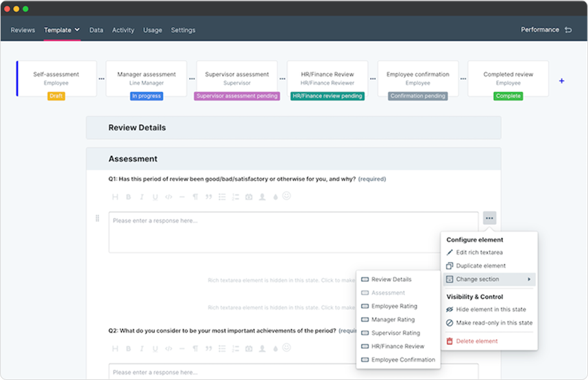Select Employee Rating in section submenu
This screenshot has height=380, width=588.
394,306
